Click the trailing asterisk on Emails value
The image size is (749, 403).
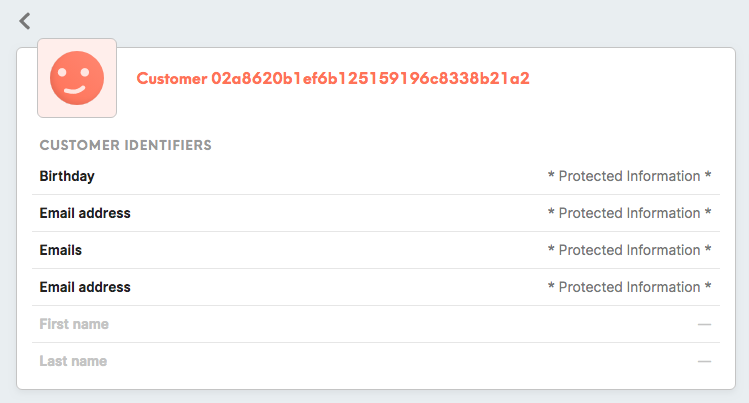pyautogui.click(x=708, y=249)
